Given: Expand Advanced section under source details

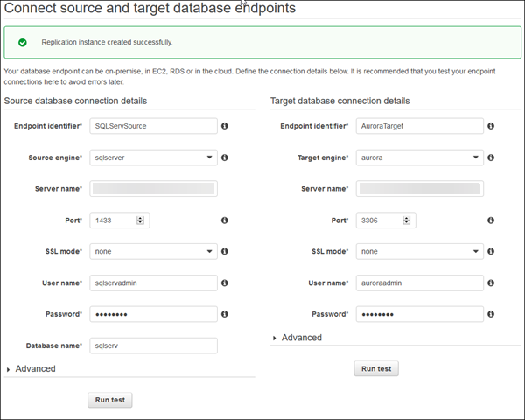Looking at the screenshot, I should [x=35, y=368].
